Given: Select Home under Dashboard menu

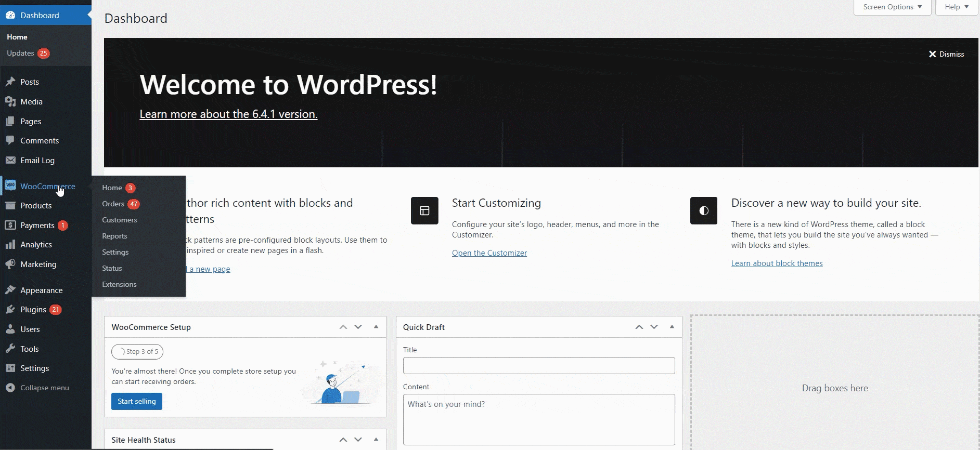Looking at the screenshot, I should [x=17, y=37].
